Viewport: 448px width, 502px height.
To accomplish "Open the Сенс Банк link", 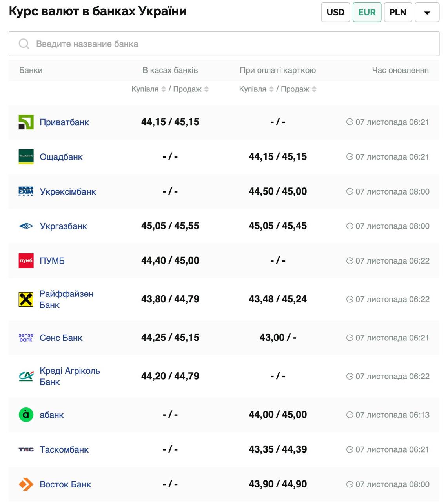I will 61,338.
